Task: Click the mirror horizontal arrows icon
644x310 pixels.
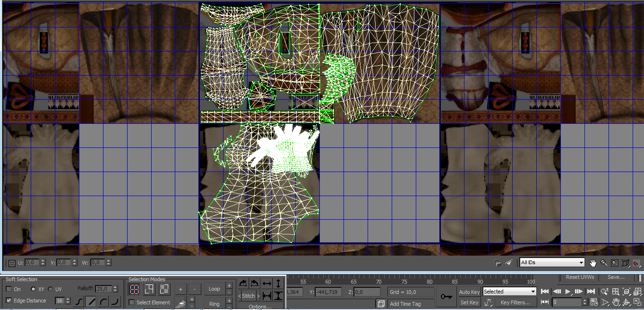Action: [267, 284]
